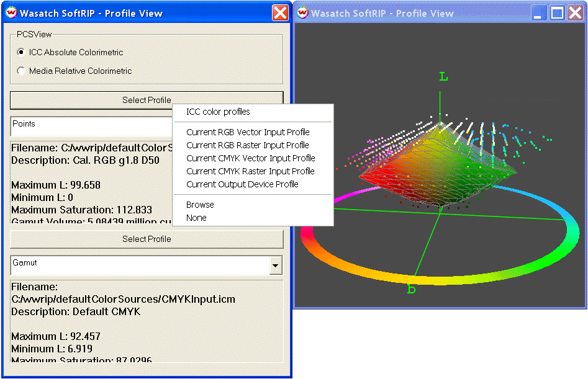588x379 pixels.
Task: Maximize the 3D gamut Profile View window
Action: click(x=557, y=13)
